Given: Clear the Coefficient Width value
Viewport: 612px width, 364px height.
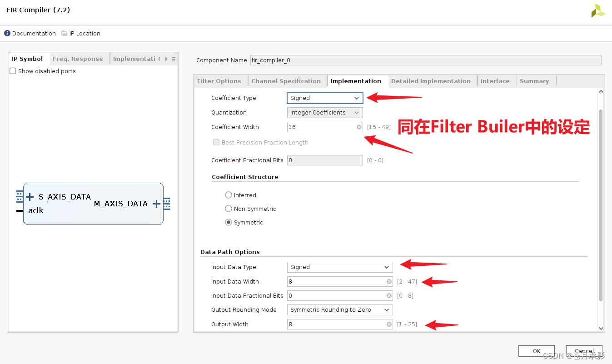Looking at the screenshot, I should tap(359, 127).
